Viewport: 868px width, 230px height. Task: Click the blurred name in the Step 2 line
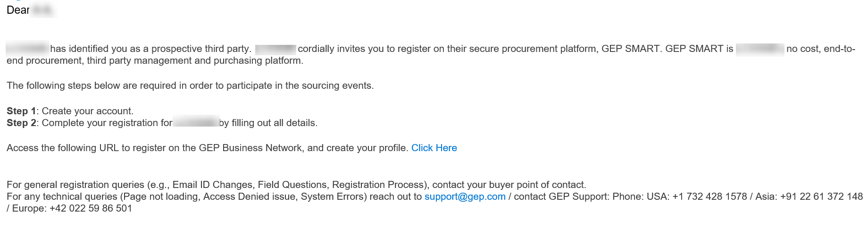coord(196,123)
